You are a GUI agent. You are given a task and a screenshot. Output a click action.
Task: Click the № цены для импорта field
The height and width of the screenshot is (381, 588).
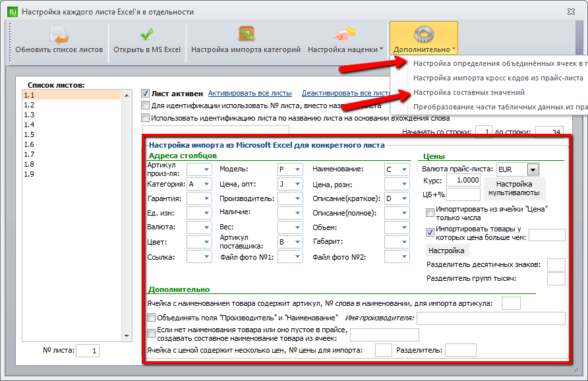[x=384, y=350]
